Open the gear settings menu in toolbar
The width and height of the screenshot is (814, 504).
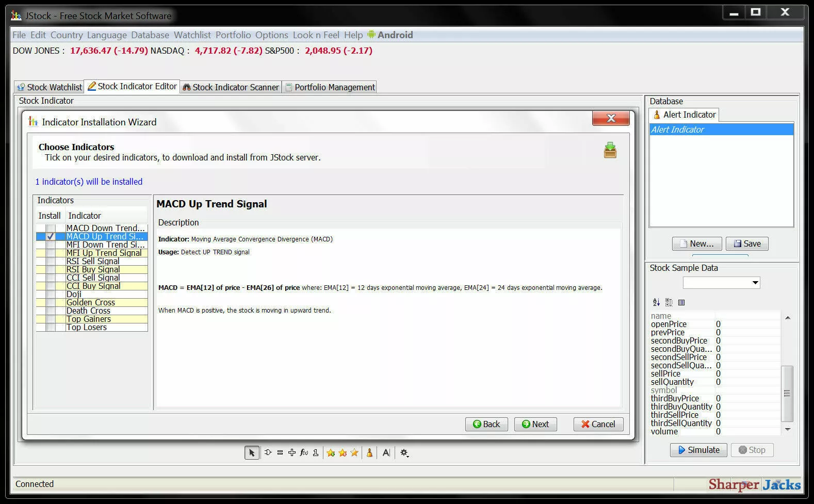tap(404, 453)
